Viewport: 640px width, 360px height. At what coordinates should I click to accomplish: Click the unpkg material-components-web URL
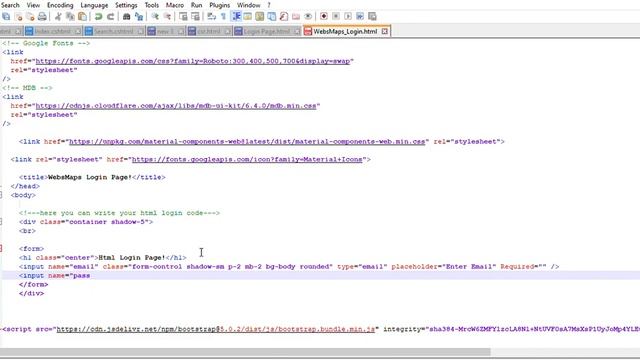[247, 142]
